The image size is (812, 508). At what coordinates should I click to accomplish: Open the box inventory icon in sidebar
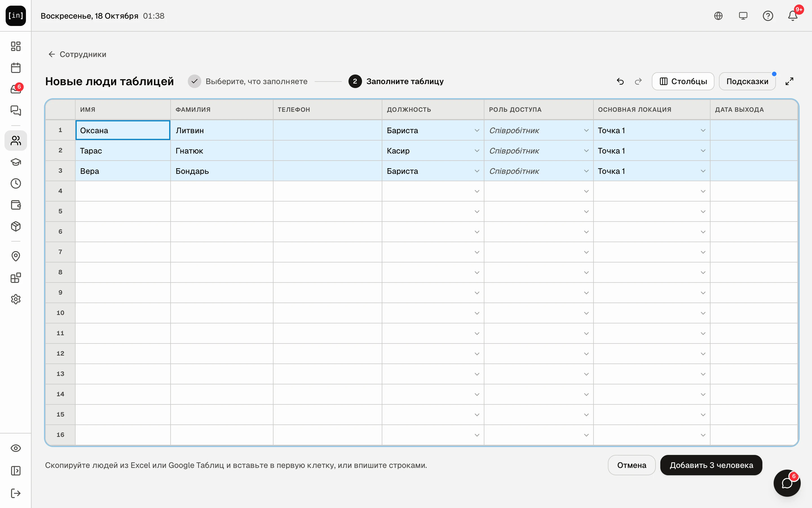[16, 226]
